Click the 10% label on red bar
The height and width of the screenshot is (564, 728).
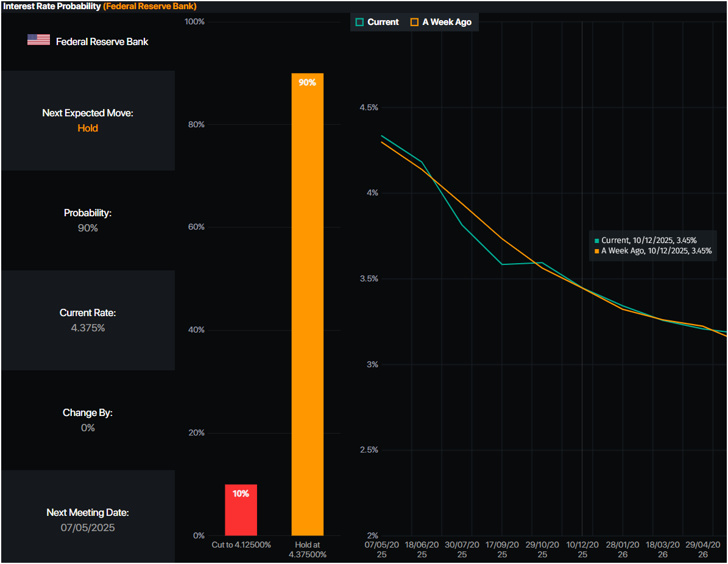[x=241, y=493]
